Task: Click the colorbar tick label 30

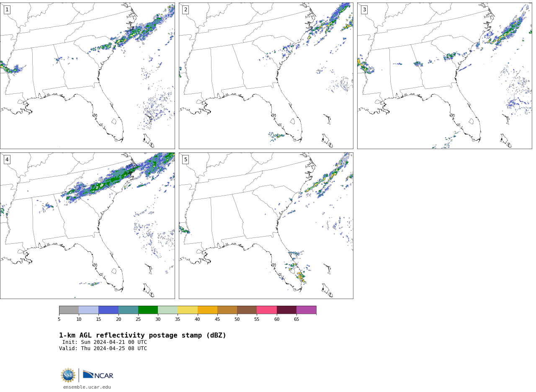Action: (x=158, y=320)
